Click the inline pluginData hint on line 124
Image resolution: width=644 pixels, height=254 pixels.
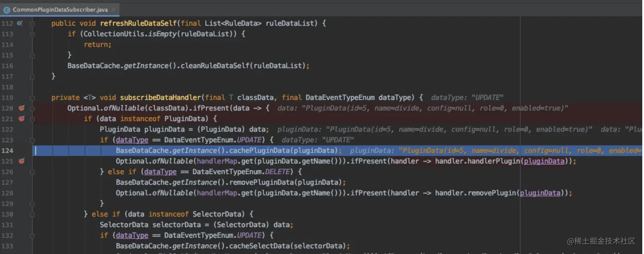coord(496,150)
